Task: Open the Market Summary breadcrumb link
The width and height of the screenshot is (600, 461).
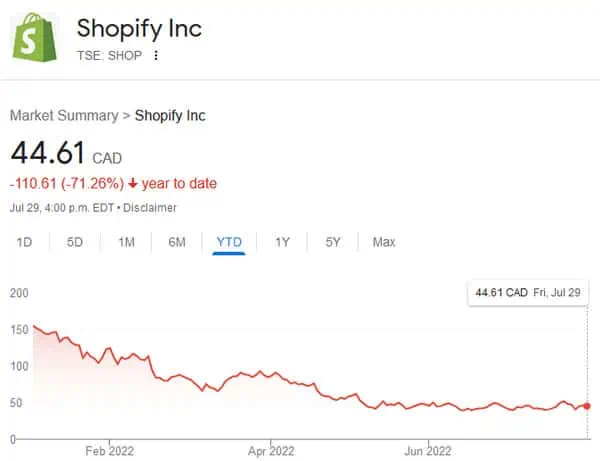Action: [63, 115]
